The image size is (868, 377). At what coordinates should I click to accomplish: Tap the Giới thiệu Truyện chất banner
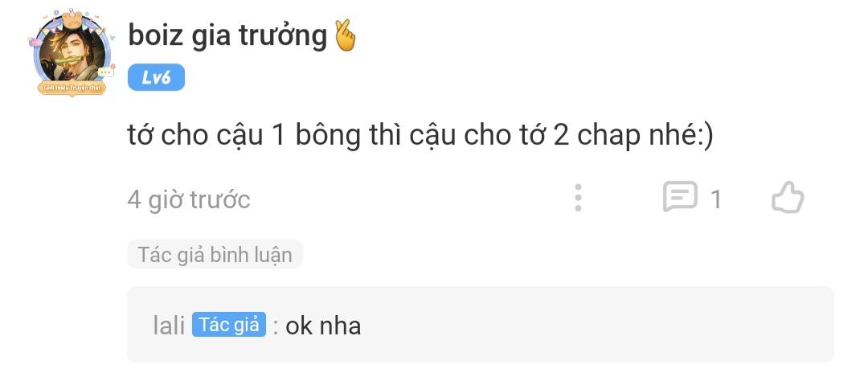pos(71,88)
